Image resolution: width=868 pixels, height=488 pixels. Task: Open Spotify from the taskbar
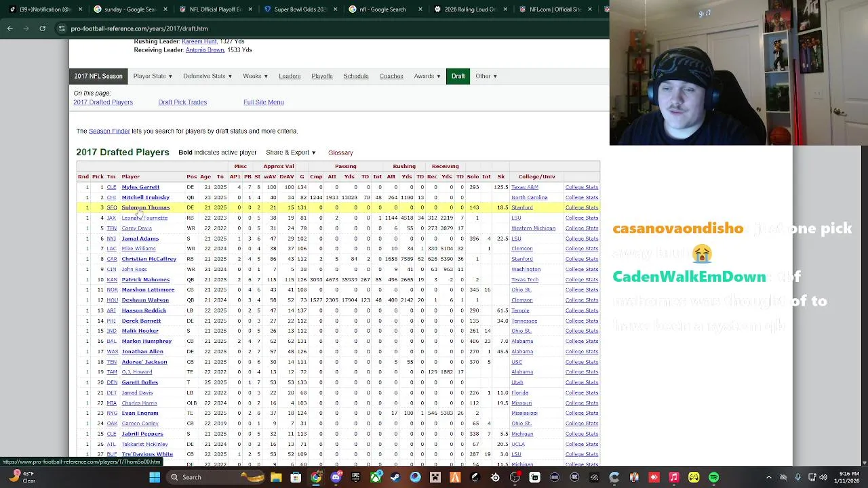713,477
